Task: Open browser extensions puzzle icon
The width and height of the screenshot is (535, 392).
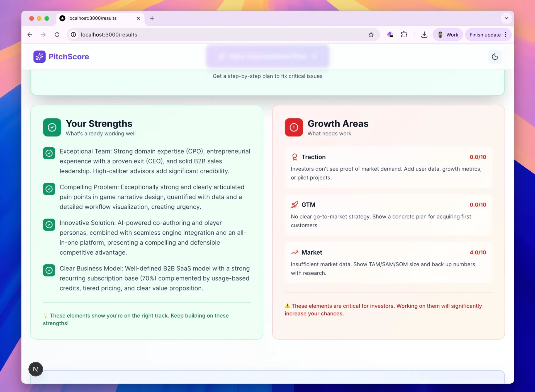Action: click(404, 35)
